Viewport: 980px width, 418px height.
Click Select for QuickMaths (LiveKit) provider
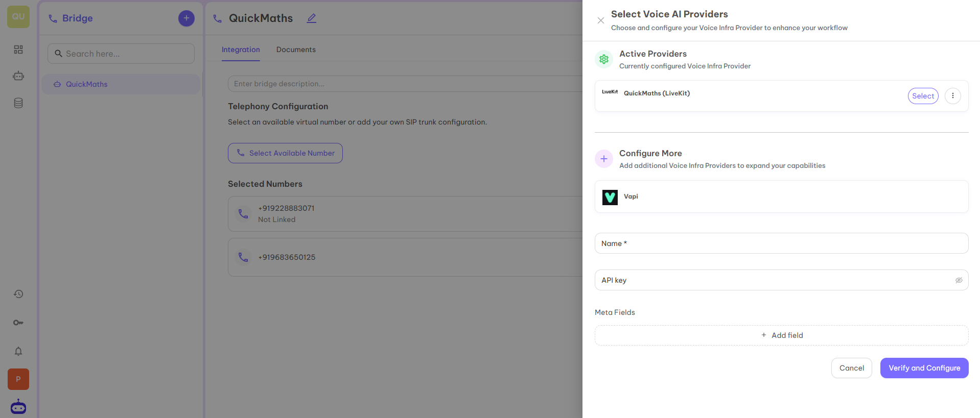pos(923,96)
